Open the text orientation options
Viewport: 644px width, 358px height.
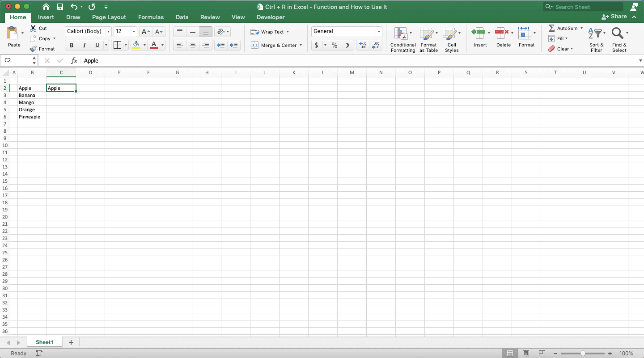click(222, 32)
